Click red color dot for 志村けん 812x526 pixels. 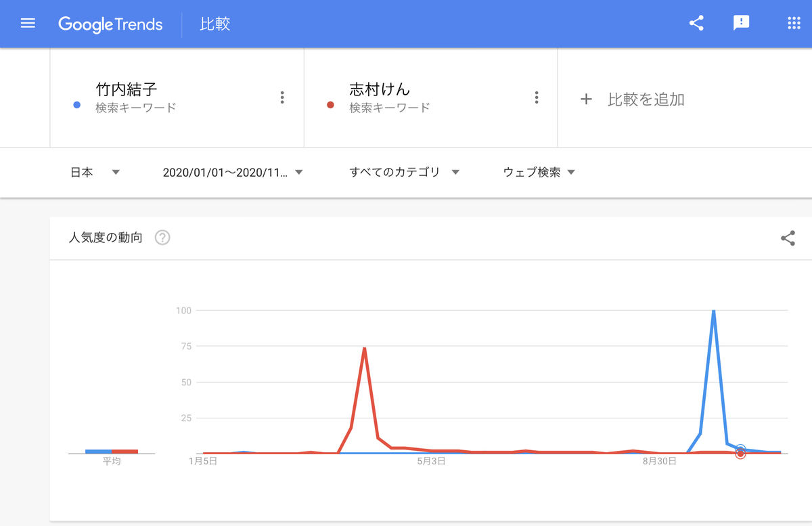click(x=330, y=105)
